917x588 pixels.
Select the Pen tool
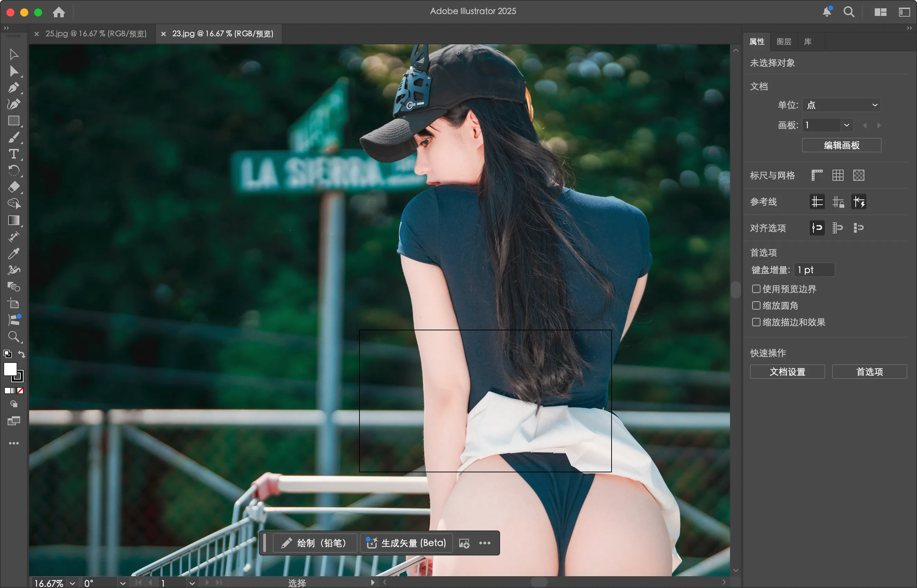point(14,87)
